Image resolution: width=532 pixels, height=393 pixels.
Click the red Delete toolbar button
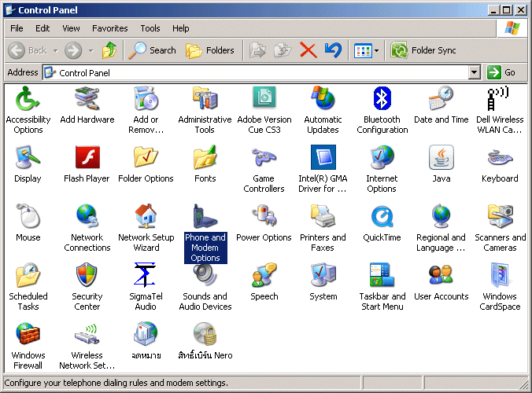(308, 50)
